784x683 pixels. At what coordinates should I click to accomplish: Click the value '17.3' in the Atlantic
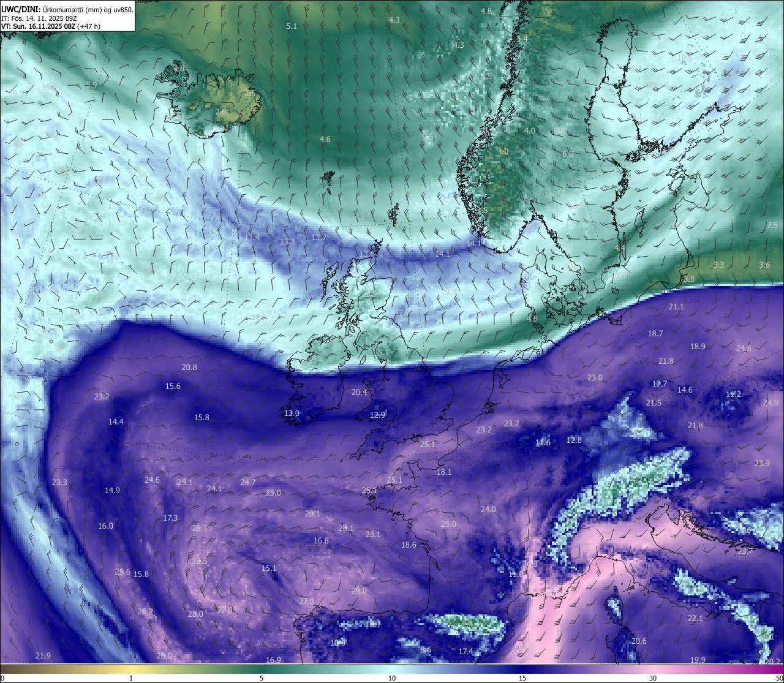(170, 518)
